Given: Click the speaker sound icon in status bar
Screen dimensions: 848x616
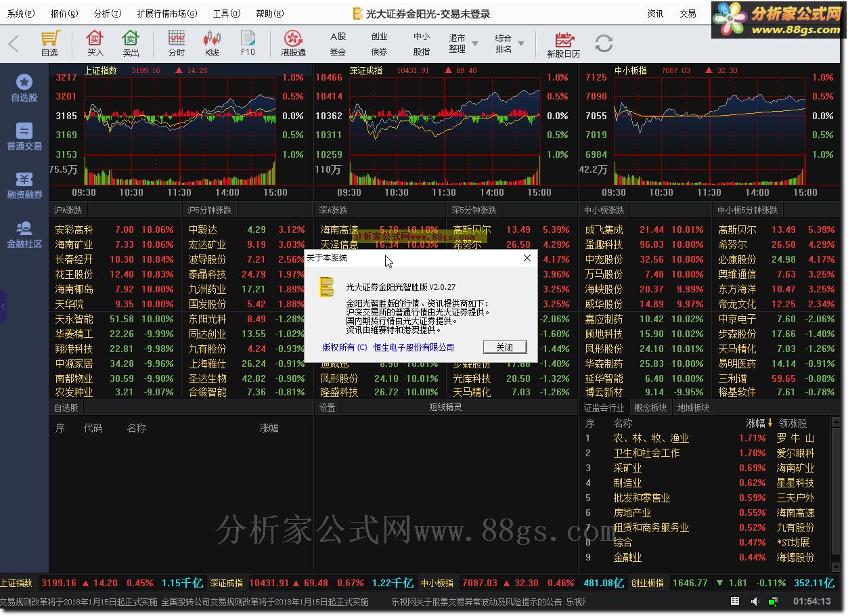Looking at the screenshot, I should [x=754, y=601].
